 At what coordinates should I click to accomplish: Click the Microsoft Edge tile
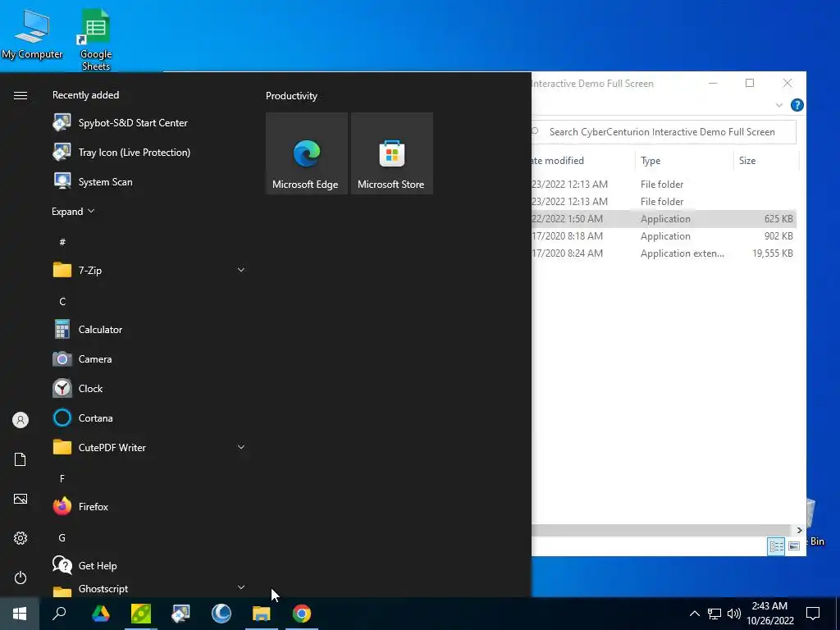point(307,153)
